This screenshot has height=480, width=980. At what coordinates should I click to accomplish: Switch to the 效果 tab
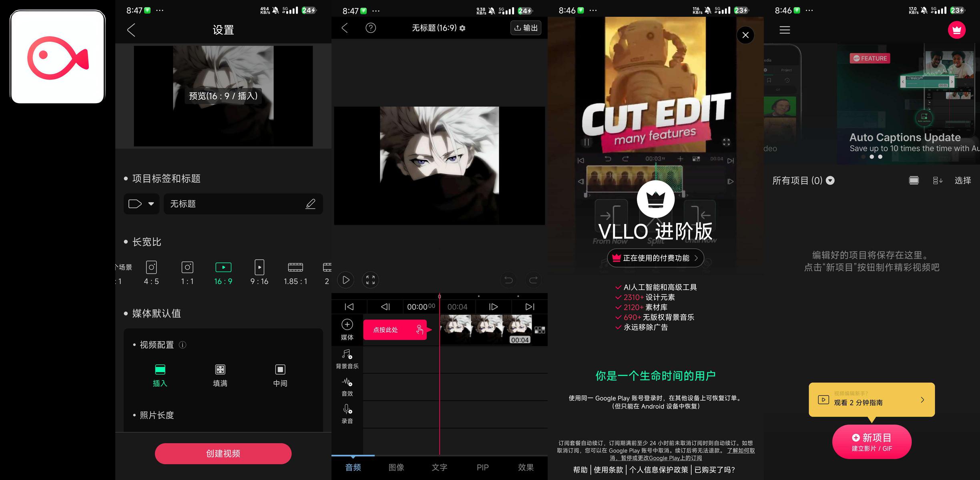pyautogui.click(x=526, y=467)
